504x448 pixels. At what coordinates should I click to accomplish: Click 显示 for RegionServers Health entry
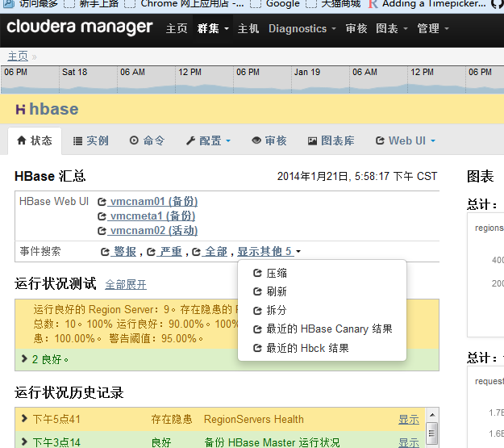tap(409, 420)
